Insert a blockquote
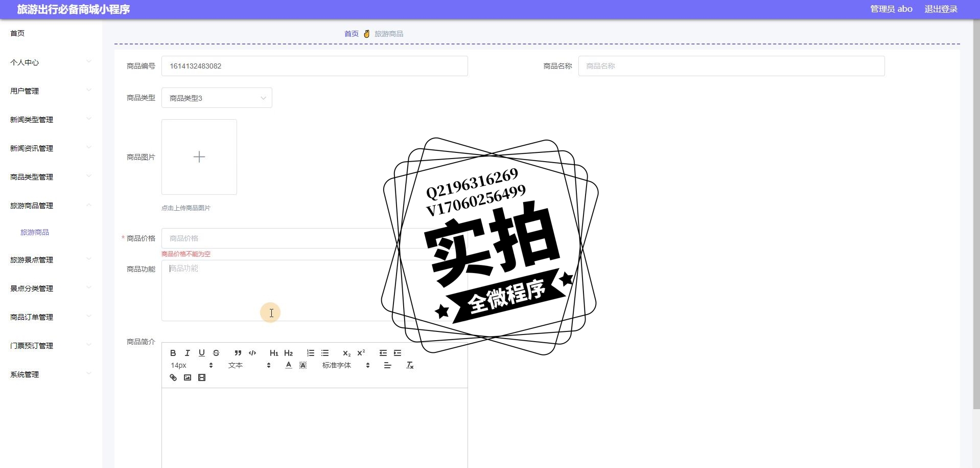 (238, 353)
